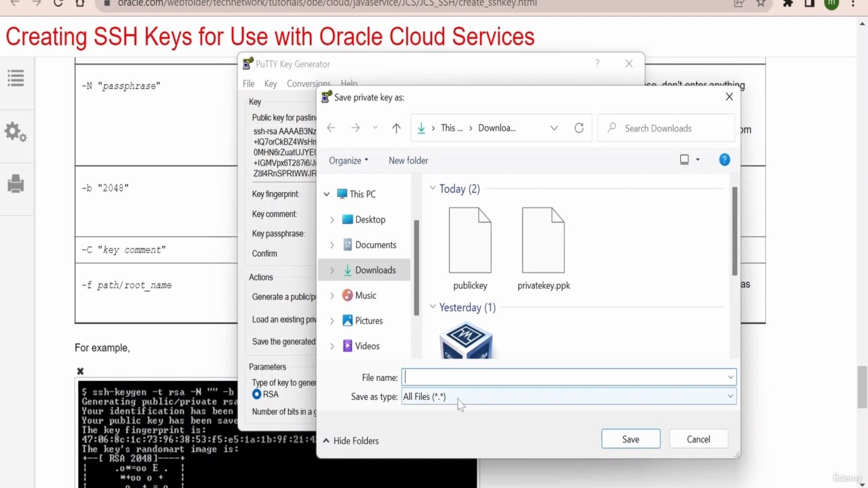Click the file list vertical scrollbar

[x=734, y=230]
